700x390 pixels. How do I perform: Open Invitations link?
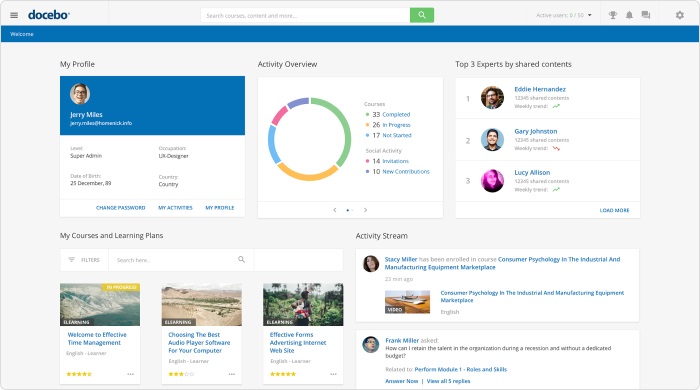point(396,161)
